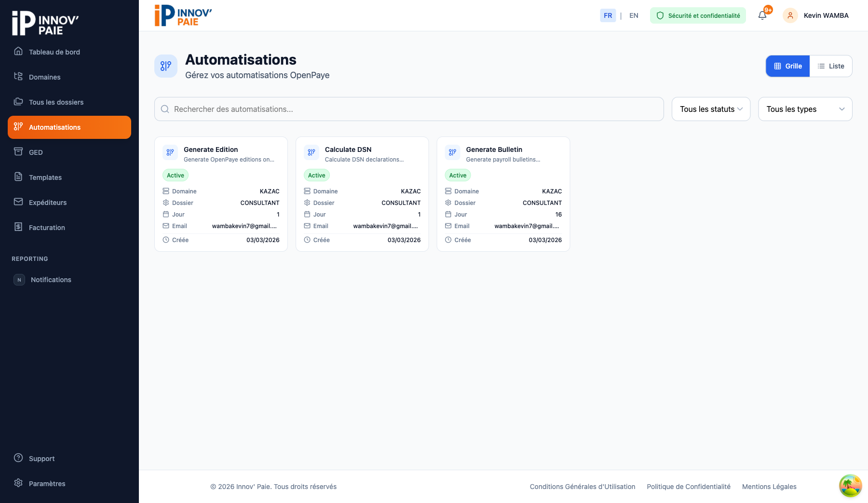Open the Tous les statuts dropdown
The height and width of the screenshot is (503, 868).
(711, 109)
